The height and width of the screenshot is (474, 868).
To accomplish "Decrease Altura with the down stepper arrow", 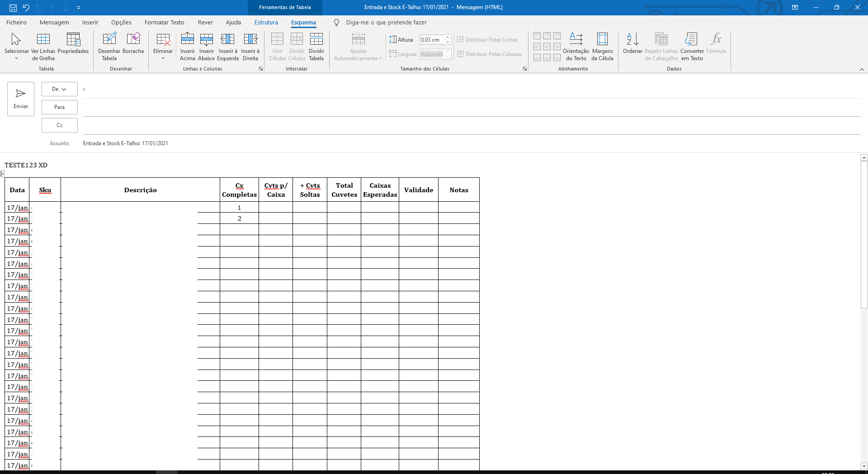I will tap(448, 42).
